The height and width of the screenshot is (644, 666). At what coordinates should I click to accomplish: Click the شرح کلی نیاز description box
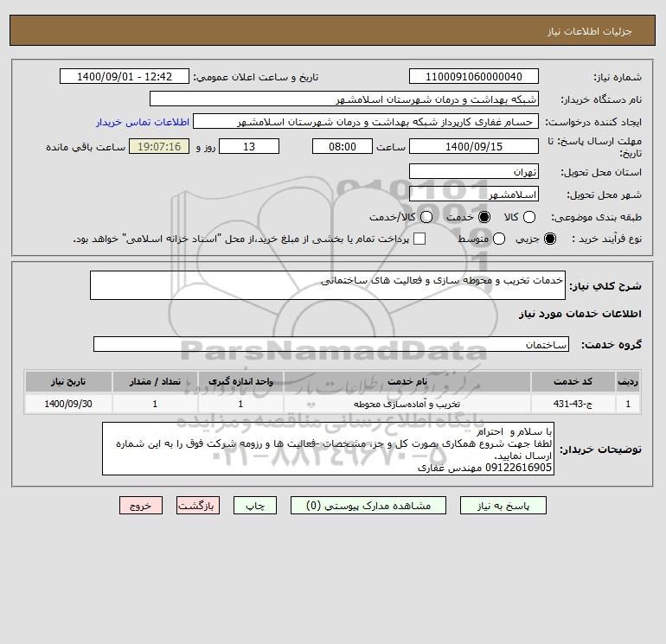[x=328, y=285]
